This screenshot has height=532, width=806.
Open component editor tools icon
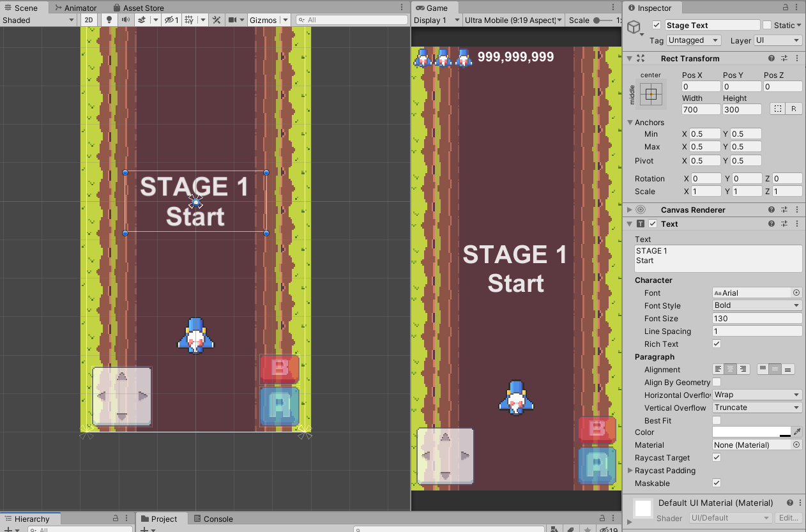[217, 20]
